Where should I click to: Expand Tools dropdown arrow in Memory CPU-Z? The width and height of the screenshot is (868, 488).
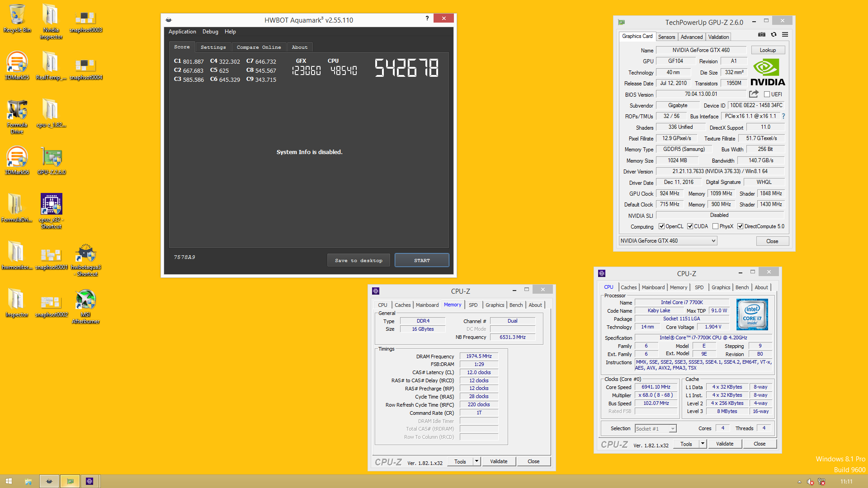click(x=476, y=461)
